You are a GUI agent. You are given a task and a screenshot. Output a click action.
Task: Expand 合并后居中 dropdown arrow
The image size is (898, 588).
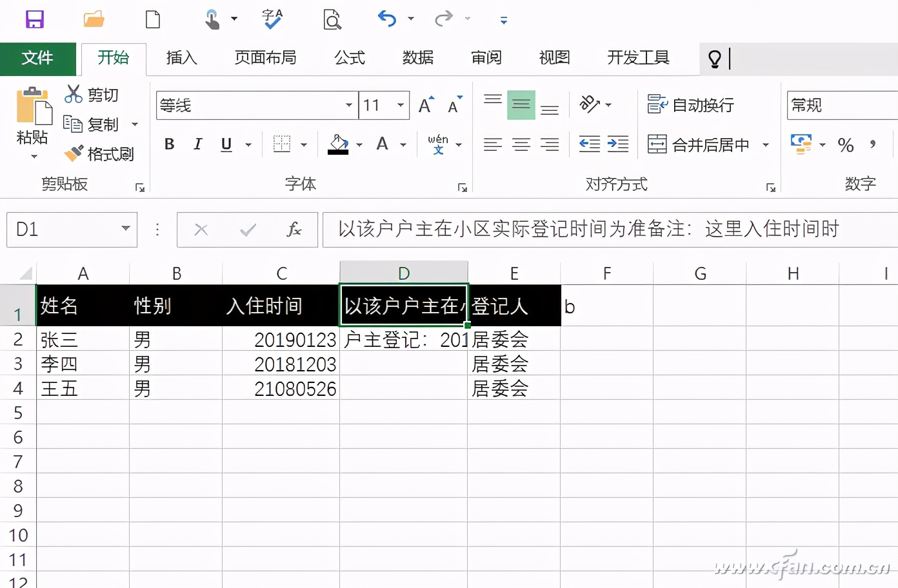click(x=766, y=145)
